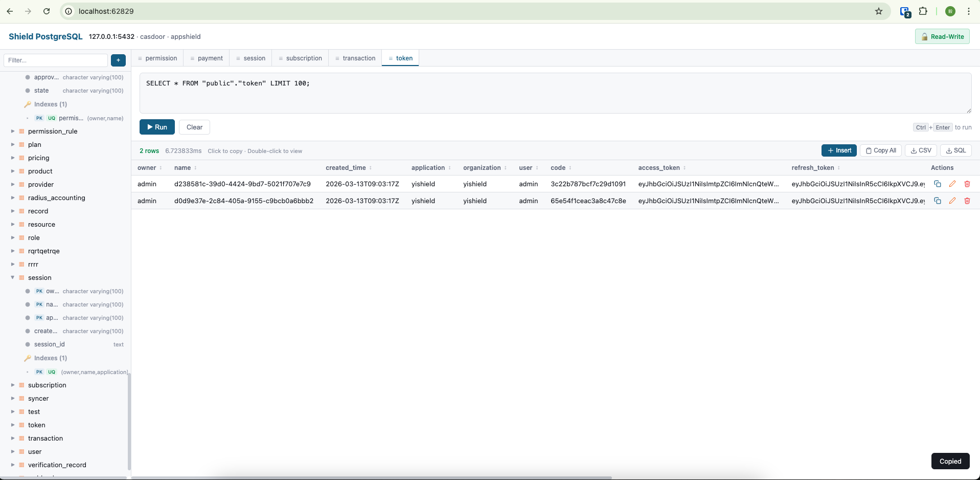The image size is (980, 480).
Task: Copy the row with code 3c22b787bcf7c29d1091
Action: point(938,184)
